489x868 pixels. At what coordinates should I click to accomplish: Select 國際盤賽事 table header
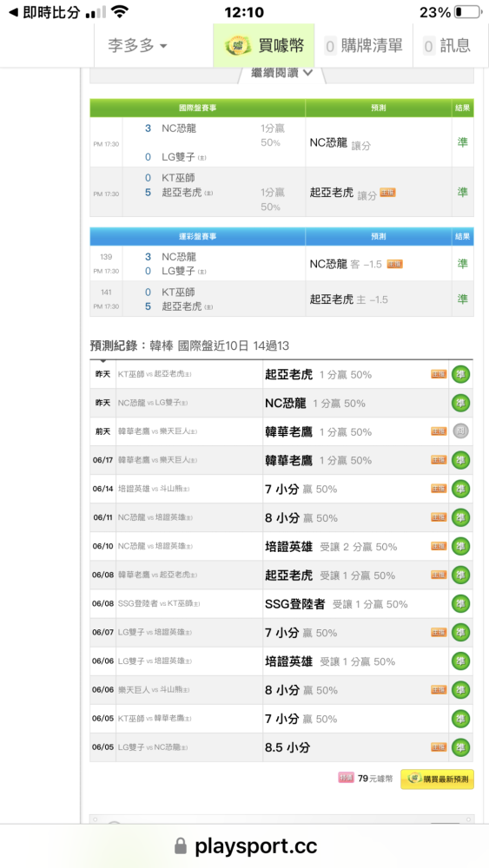tap(198, 108)
